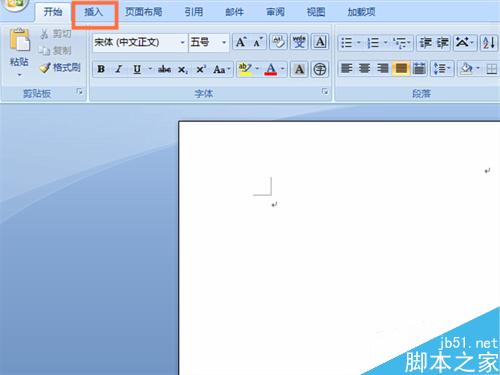The image size is (500, 375).
Task: Open the line spacing dropdown
Action: (x=442, y=69)
